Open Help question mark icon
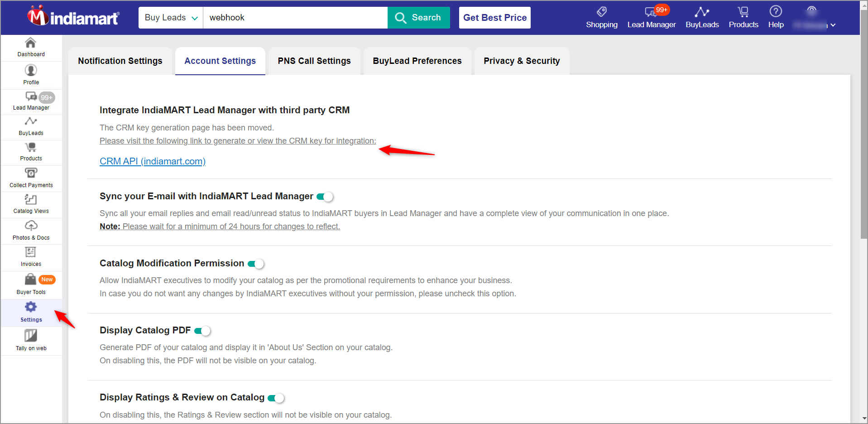Viewport: 868px width, 424px height. tap(776, 11)
